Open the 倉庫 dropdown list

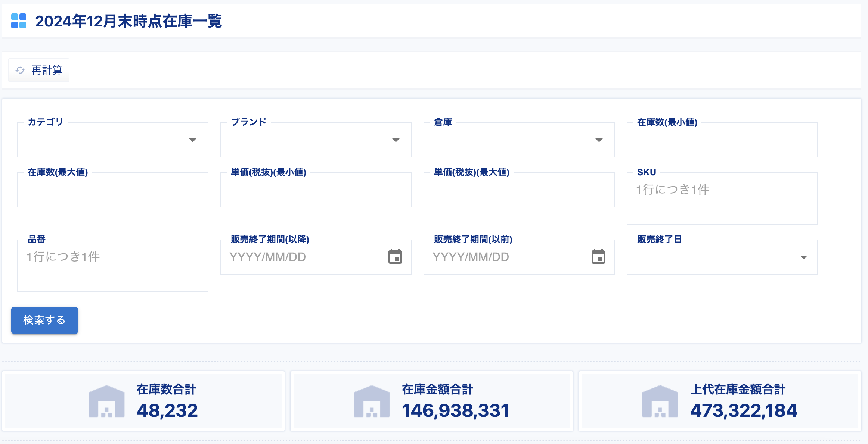[519, 140]
